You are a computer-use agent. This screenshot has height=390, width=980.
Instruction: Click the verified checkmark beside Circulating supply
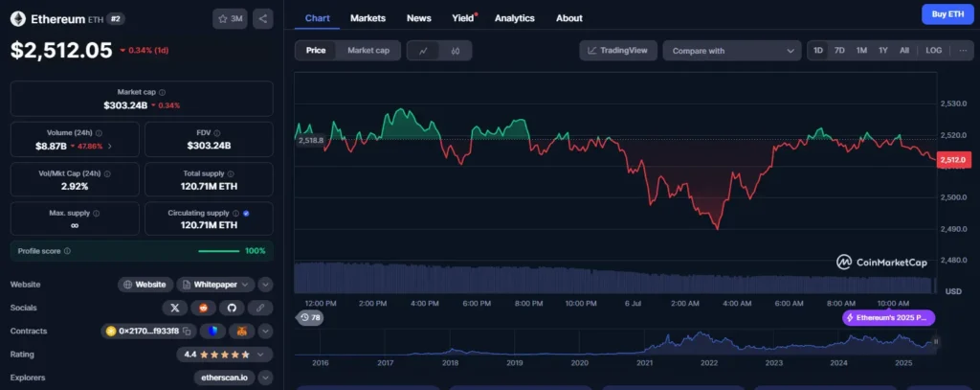246,213
